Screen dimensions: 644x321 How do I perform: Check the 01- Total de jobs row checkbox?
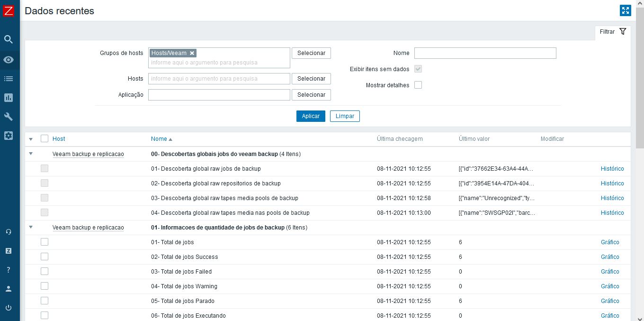coord(45,242)
